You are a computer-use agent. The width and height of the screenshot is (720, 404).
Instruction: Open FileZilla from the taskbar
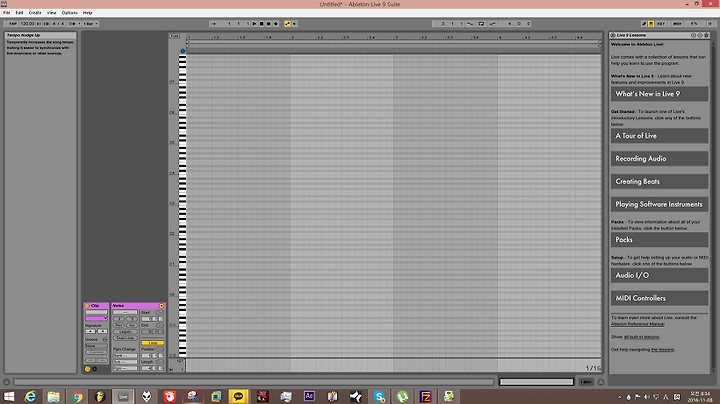[x=426, y=397]
